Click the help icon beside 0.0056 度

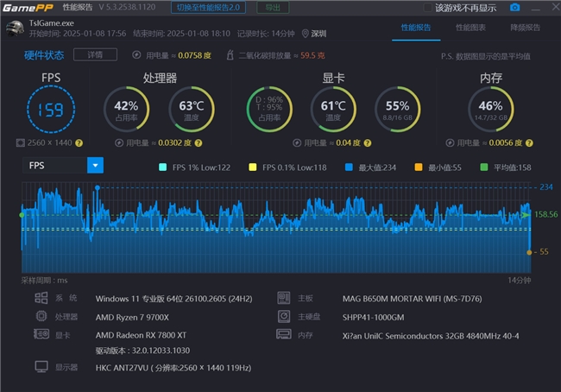tap(530, 143)
